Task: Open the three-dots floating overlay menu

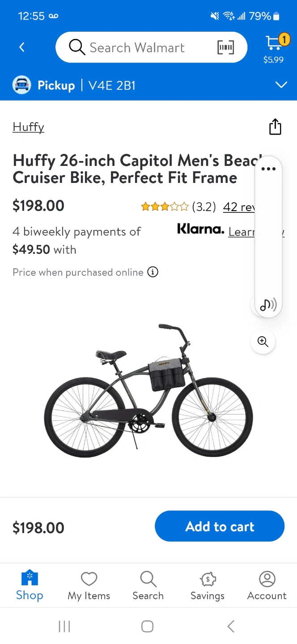Action: coord(268,169)
